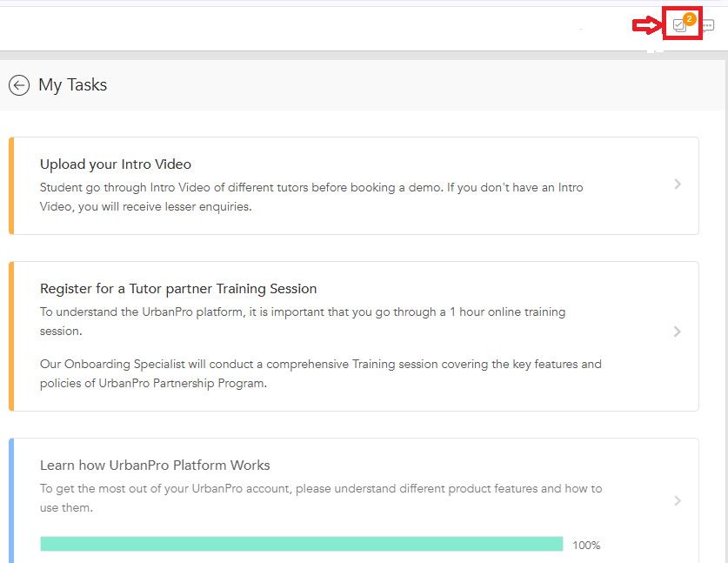This screenshot has height=563, width=728.
Task: Click the green completion progress bar
Action: [301, 544]
